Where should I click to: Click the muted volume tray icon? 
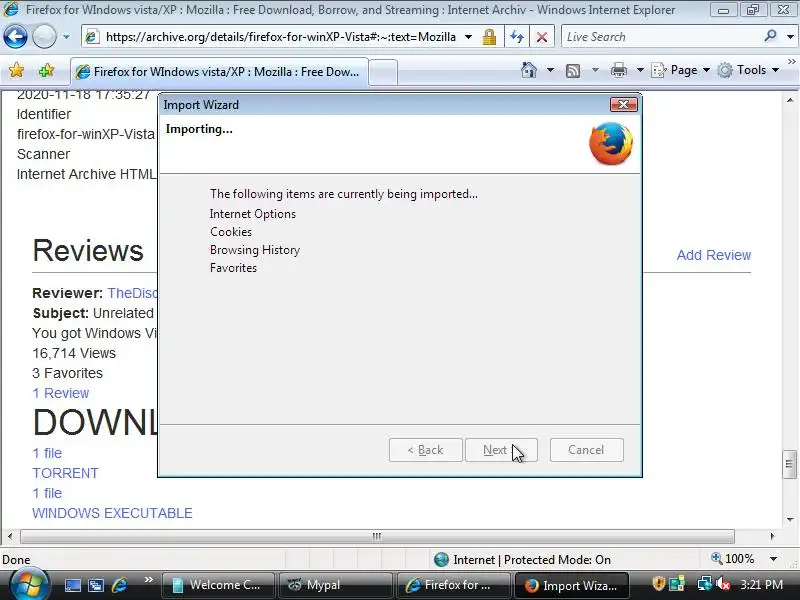(723, 584)
